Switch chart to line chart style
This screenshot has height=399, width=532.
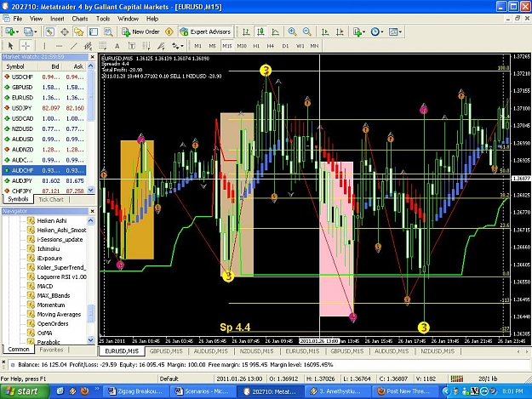275,31
